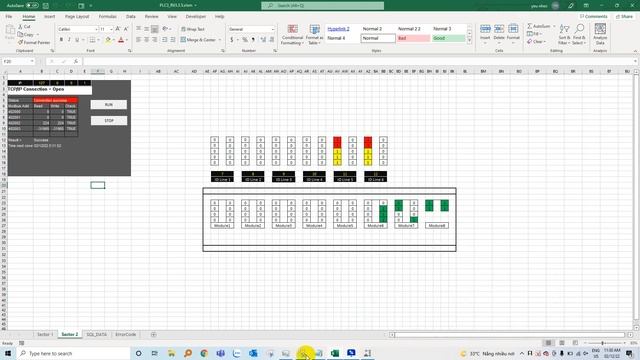
Task: Open Find & Select menu
Action: point(579,35)
